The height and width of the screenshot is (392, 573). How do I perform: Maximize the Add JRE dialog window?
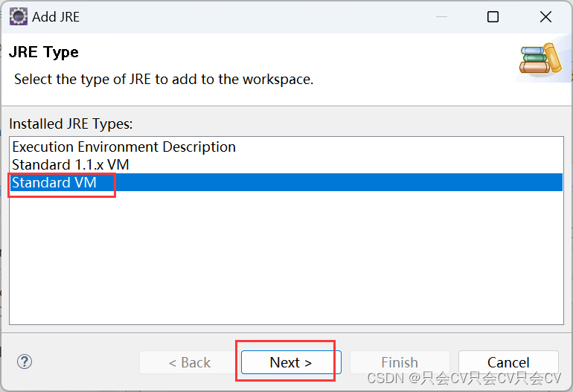pos(493,17)
